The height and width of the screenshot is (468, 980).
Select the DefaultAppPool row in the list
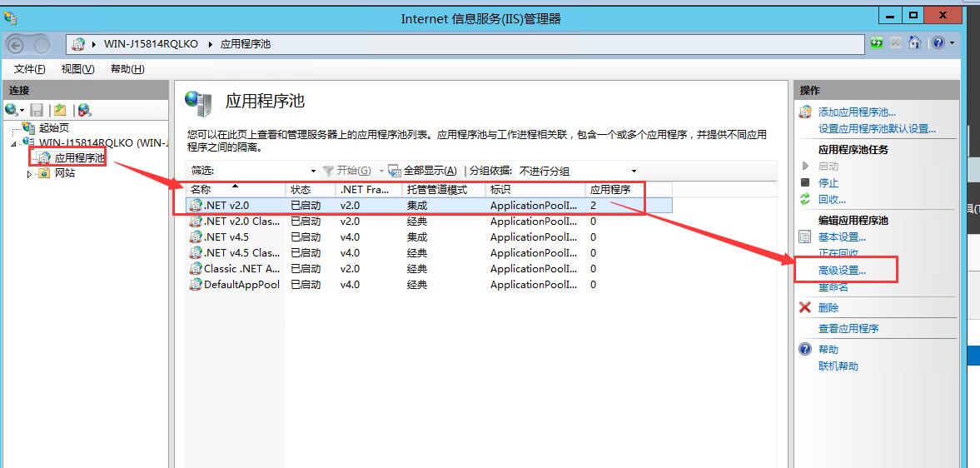(241, 285)
